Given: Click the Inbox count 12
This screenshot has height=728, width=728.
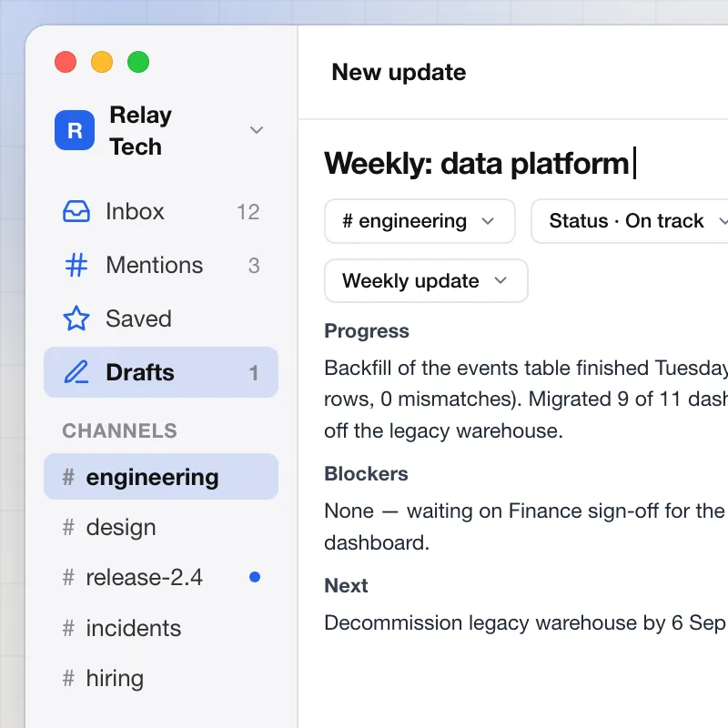Looking at the screenshot, I should 248,212.
